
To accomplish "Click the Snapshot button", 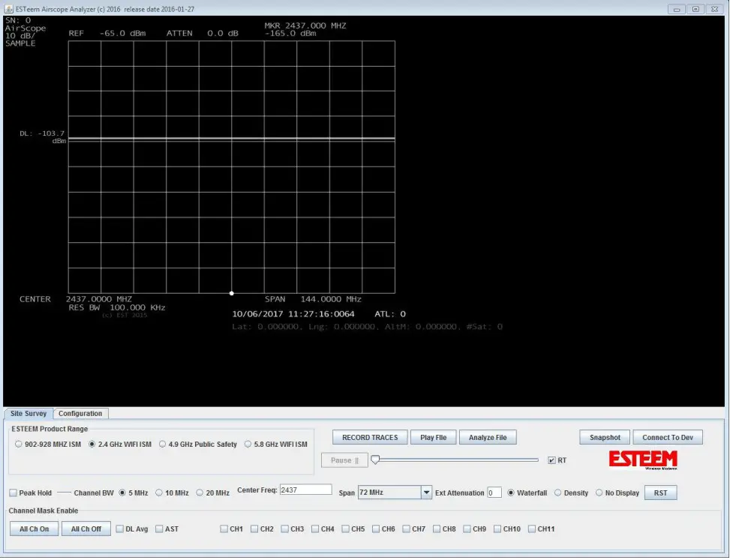I will (x=603, y=437).
